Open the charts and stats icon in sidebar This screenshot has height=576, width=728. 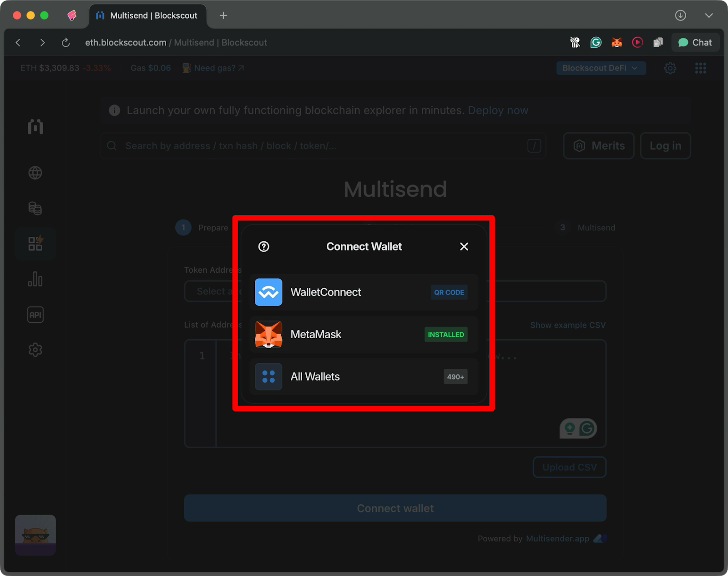pyautogui.click(x=35, y=279)
